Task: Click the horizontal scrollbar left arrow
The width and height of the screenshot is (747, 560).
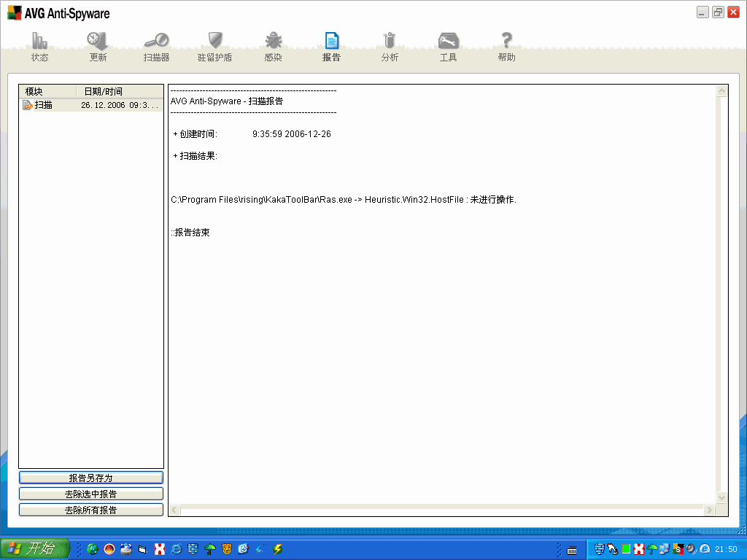Action: pyautogui.click(x=175, y=510)
